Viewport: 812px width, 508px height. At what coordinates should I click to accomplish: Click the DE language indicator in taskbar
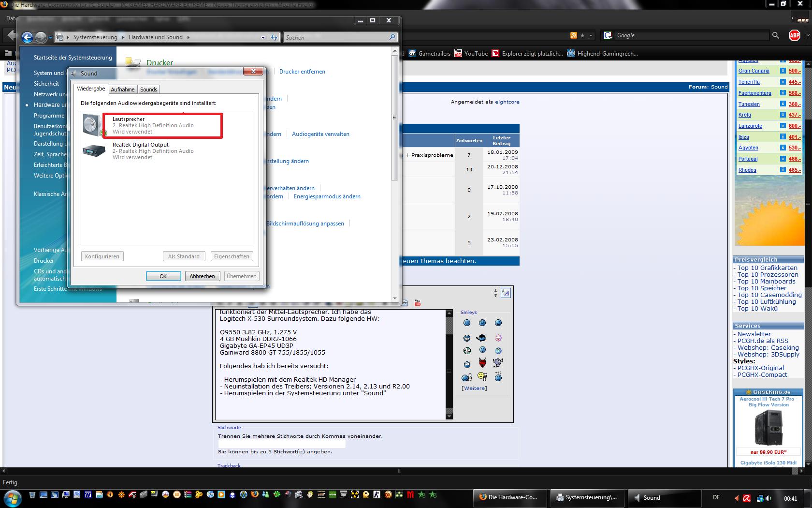[716, 497]
